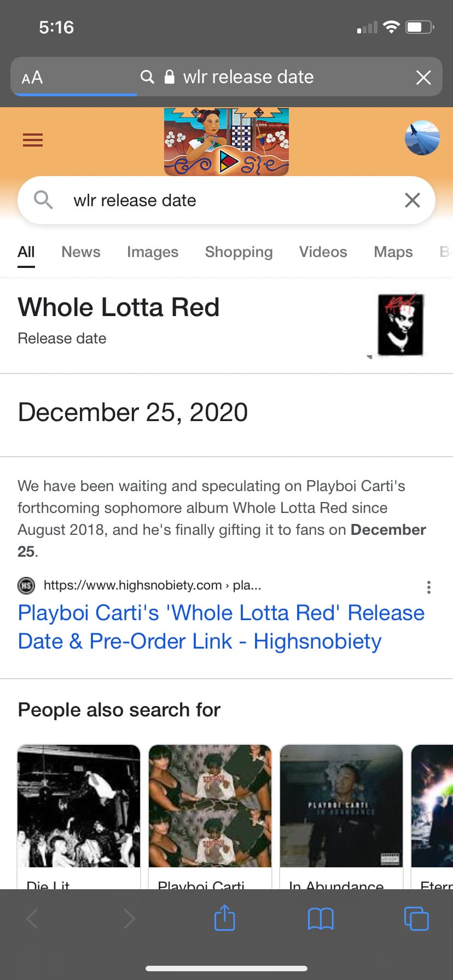Play the Google Doodle animation
The height and width of the screenshot is (980, 453).
point(228,161)
